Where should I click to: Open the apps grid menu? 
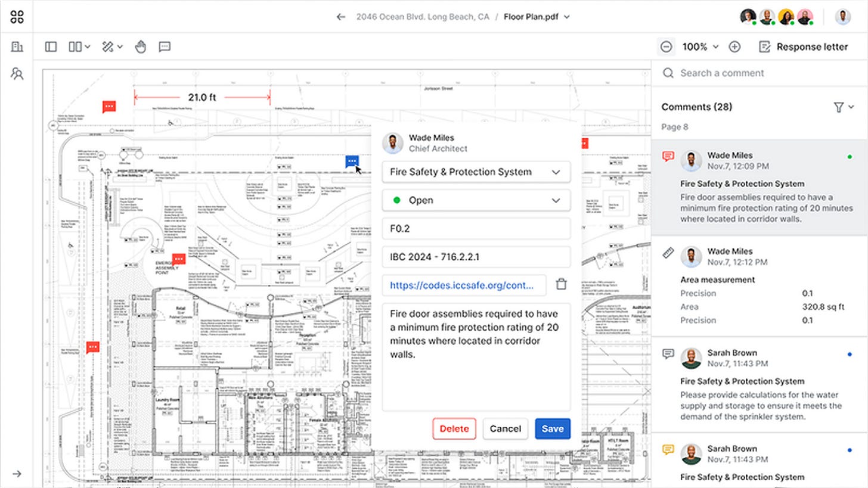pos(17,17)
